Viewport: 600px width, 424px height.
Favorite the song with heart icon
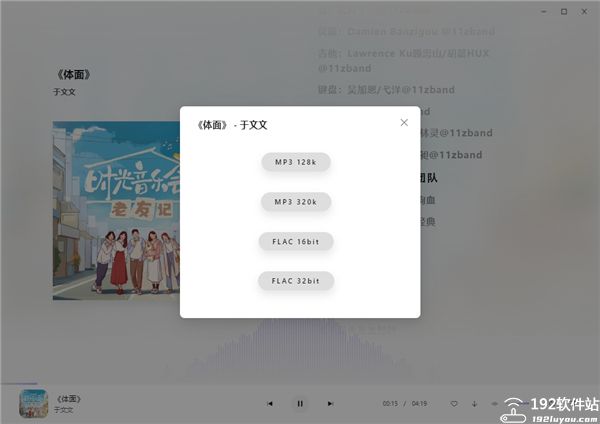pyautogui.click(x=454, y=403)
